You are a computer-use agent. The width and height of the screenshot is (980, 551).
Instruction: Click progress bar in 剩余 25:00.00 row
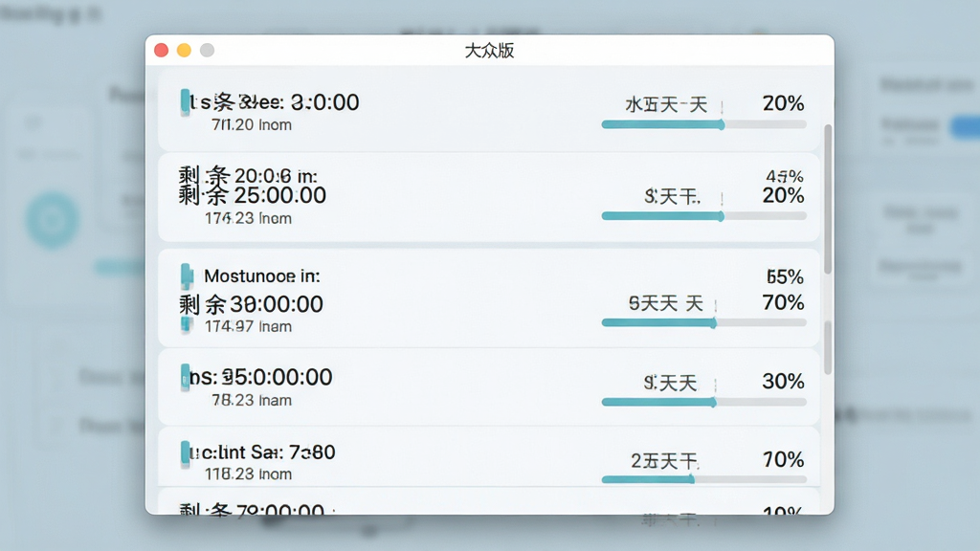[703, 216]
